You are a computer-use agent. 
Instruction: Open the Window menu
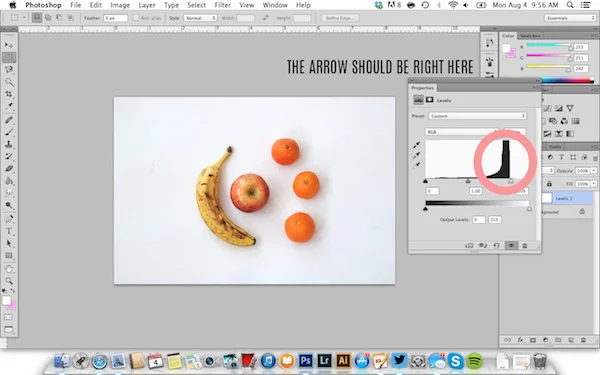(x=275, y=5)
